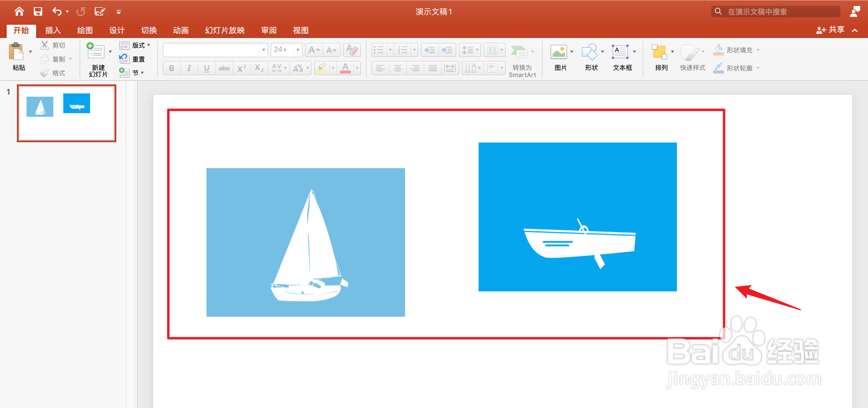
Task: Collapse the ribbon with chevron
Action: (855, 30)
